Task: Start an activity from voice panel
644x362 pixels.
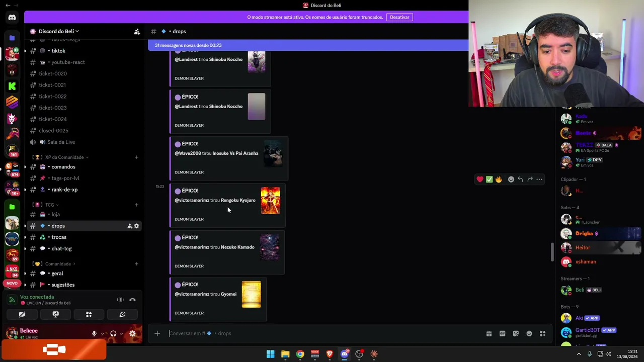Action: (x=89, y=314)
